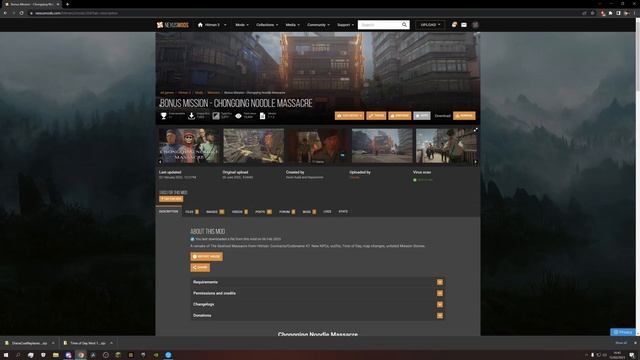Click the grey Vote button
640x360 pixels.
click(422, 116)
